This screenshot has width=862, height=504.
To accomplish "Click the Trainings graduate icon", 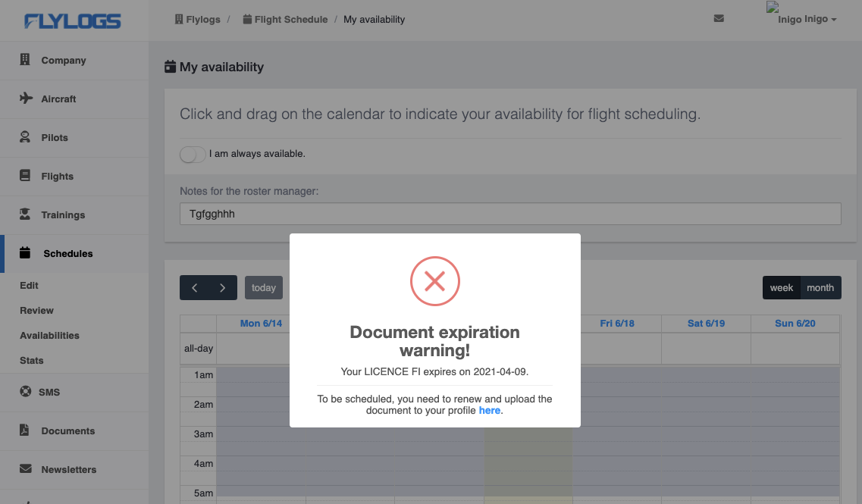I will tap(25, 214).
